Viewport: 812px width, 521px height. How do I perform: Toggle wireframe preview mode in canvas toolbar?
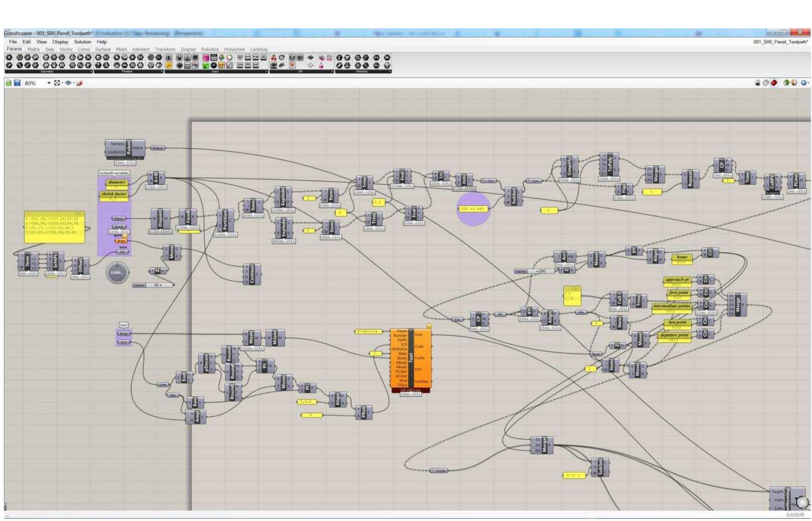click(x=766, y=83)
